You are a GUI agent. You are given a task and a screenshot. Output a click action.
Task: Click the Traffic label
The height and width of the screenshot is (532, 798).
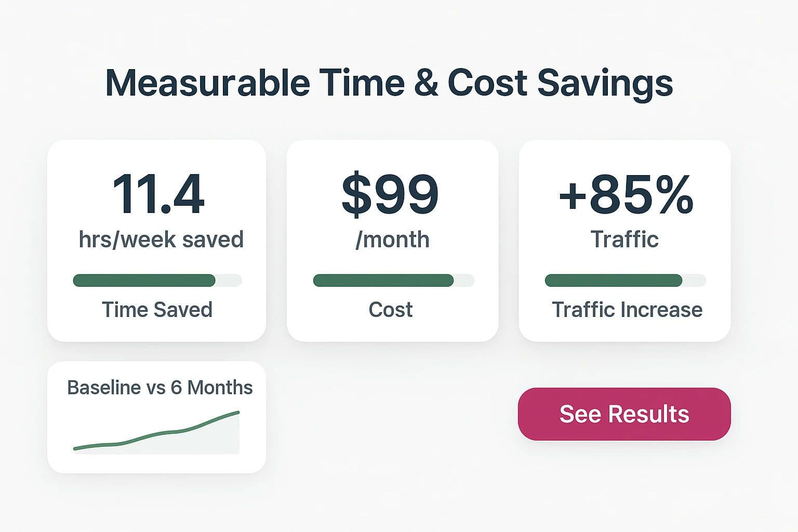pos(624,240)
